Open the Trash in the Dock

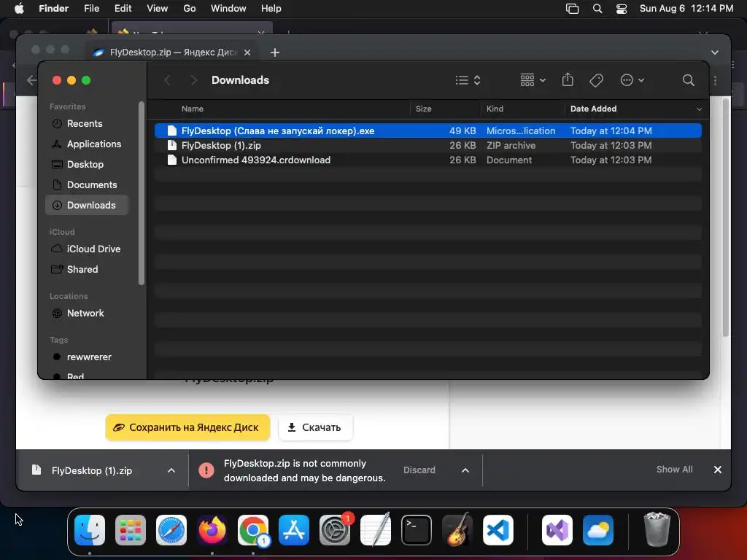tap(657, 530)
